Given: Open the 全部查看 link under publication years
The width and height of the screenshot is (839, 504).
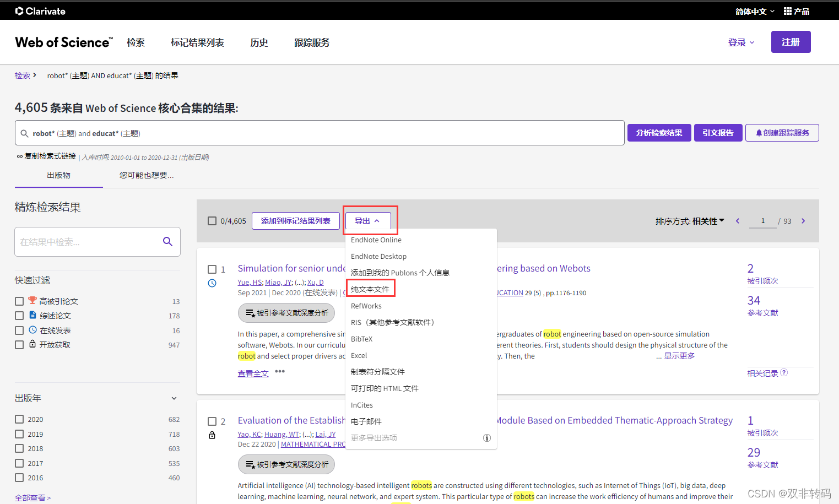Looking at the screenshot, I should [33, 497].
